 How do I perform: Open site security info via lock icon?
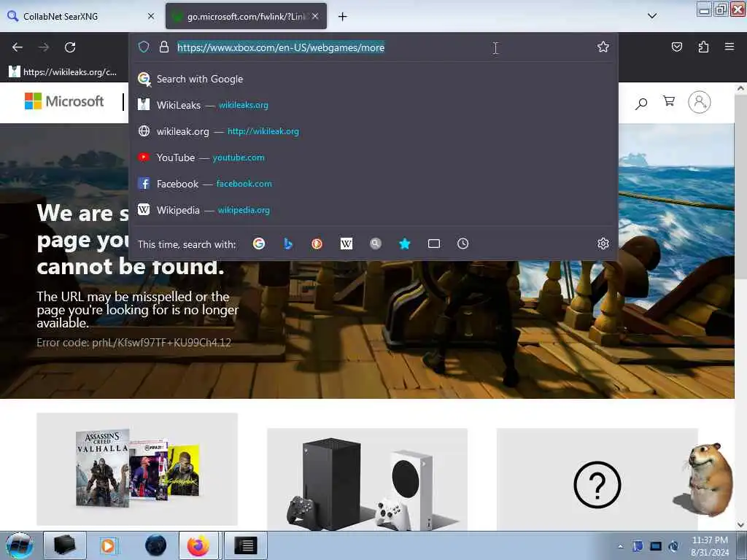164,47
